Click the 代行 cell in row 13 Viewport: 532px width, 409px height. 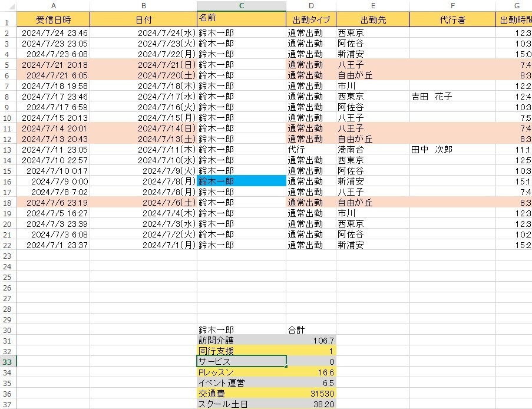pos(311,149)
